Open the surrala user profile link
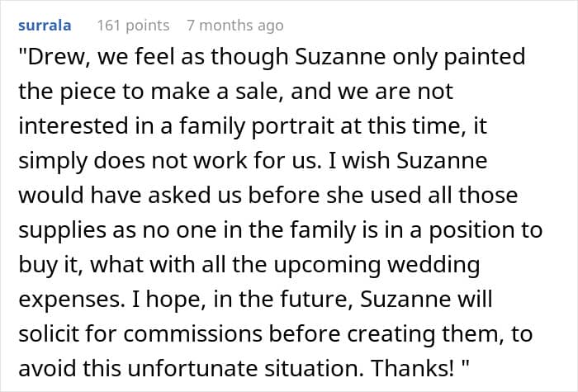 tap(45, 26)
